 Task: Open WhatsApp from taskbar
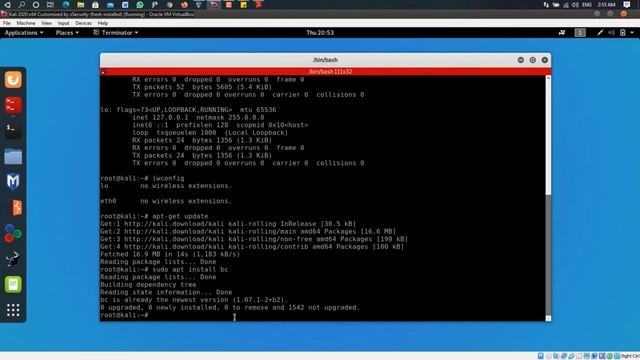[140, 4]
